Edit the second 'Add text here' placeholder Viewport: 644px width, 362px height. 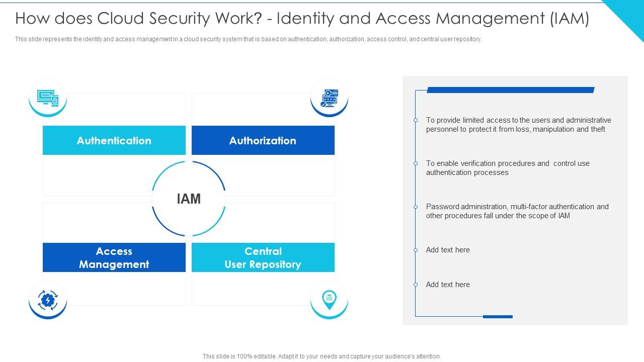tap(448, 285)
